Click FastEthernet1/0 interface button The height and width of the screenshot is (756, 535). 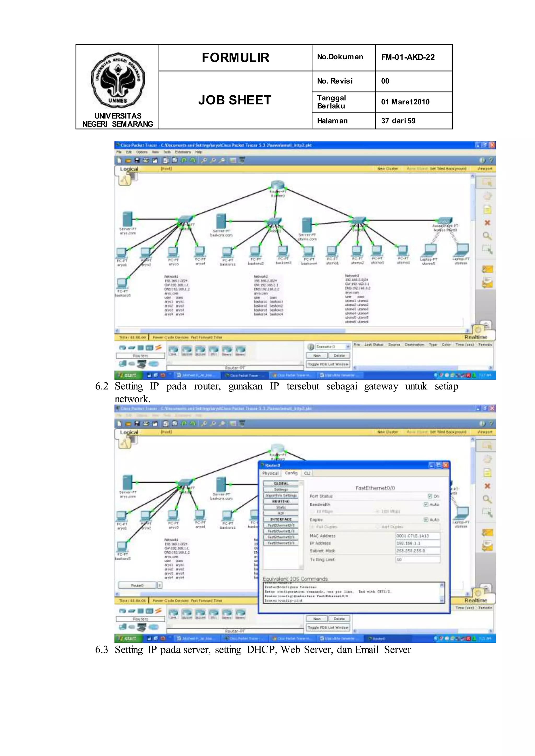(281, 531)
